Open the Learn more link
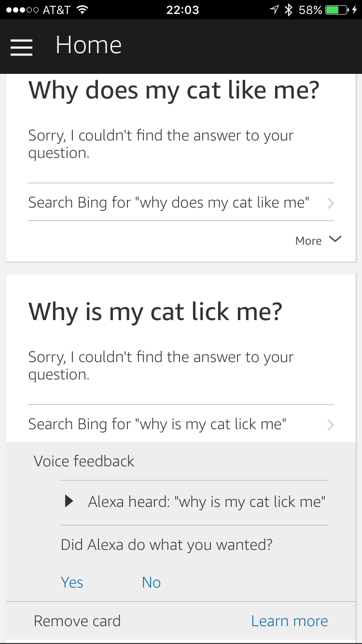The width and height of the screenshot is (362, 644). (289, 621)
